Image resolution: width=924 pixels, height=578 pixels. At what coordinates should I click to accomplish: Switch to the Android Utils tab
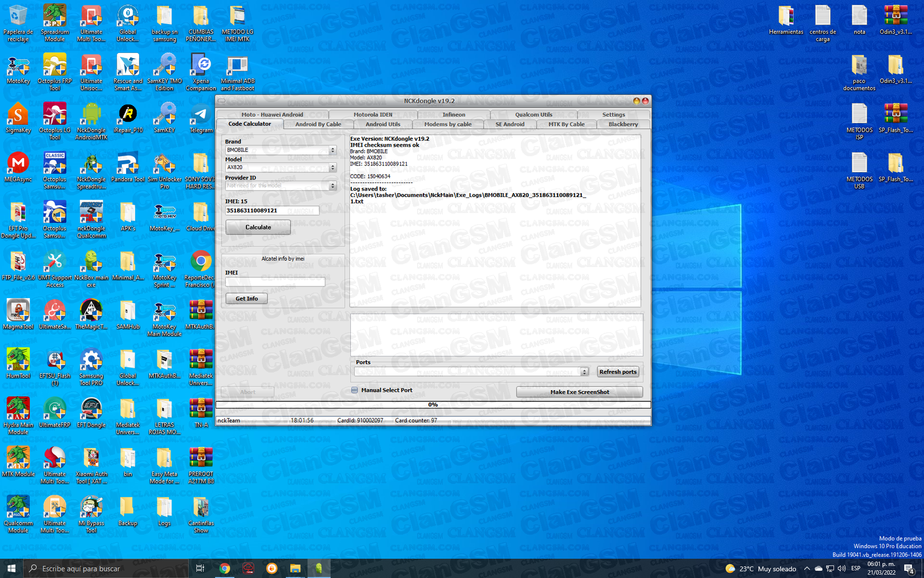(x=382, y=124)
